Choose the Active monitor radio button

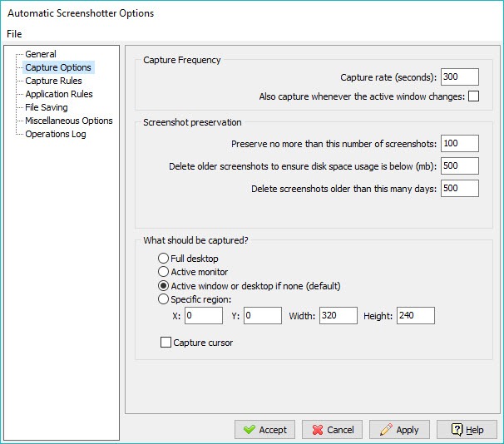[x=163, y=272]
